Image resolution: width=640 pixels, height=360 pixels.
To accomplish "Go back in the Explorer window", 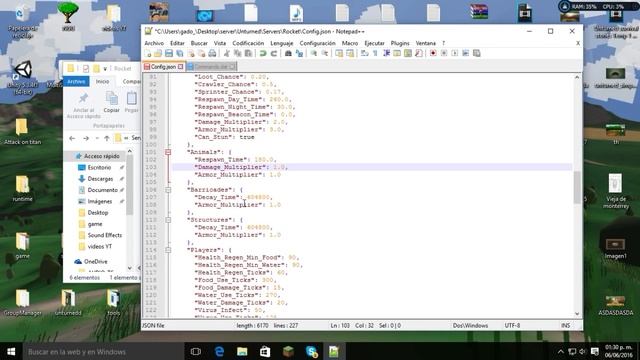I will tap(72, 138).
